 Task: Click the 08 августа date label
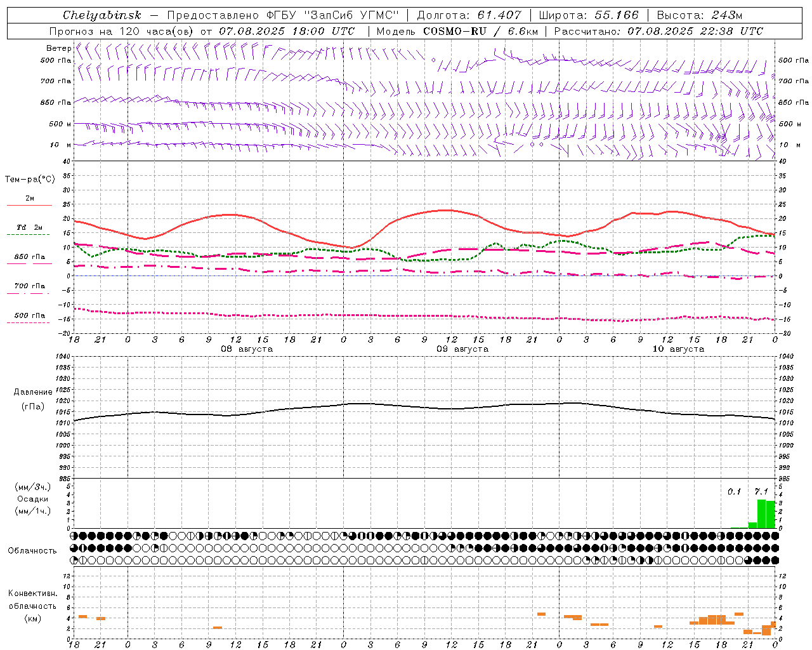pyautogui.click(x=247, y=349)
